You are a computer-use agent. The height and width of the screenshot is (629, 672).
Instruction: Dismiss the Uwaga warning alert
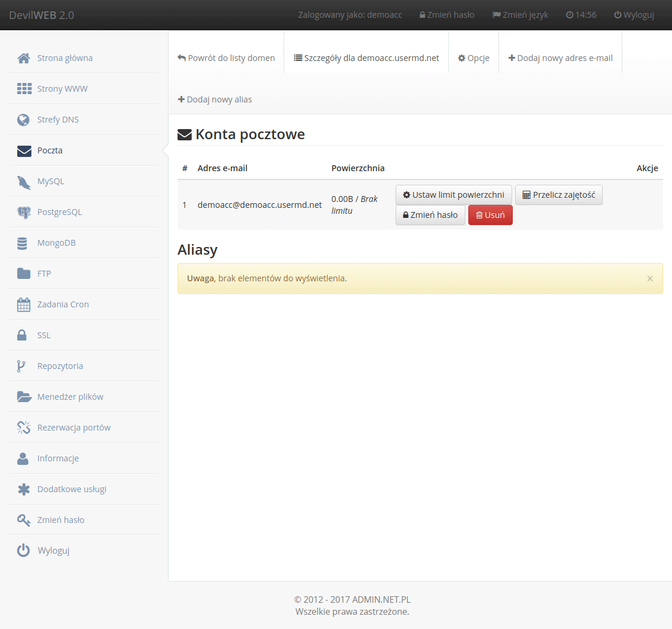pos(650,278)
